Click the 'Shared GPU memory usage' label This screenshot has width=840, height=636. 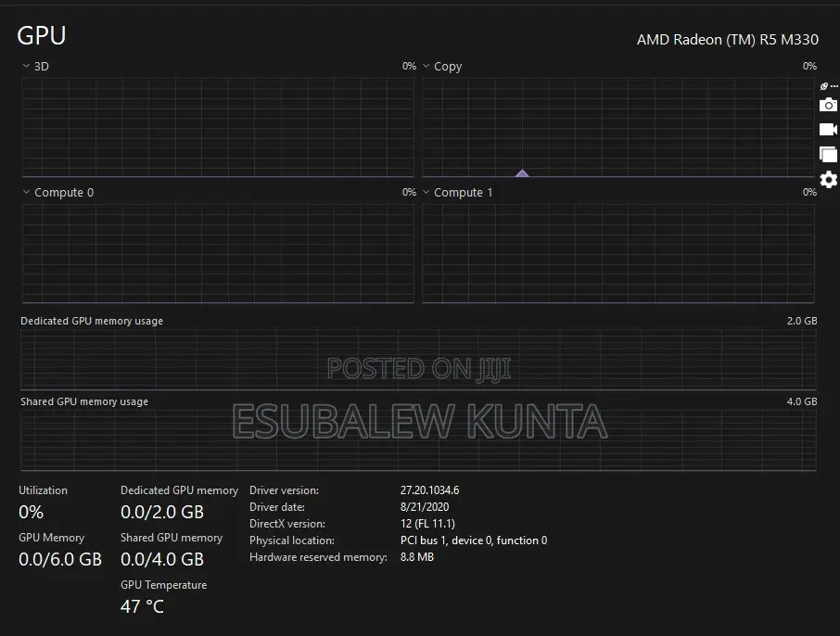(x=84, y=401)
